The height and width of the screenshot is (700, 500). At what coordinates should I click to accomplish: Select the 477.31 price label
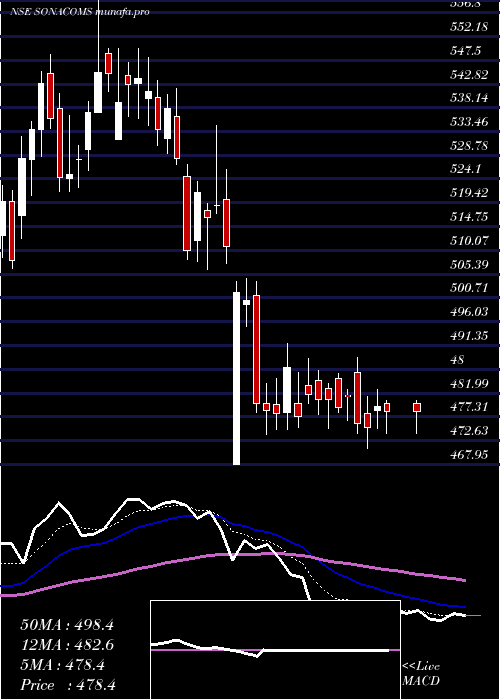468,407
